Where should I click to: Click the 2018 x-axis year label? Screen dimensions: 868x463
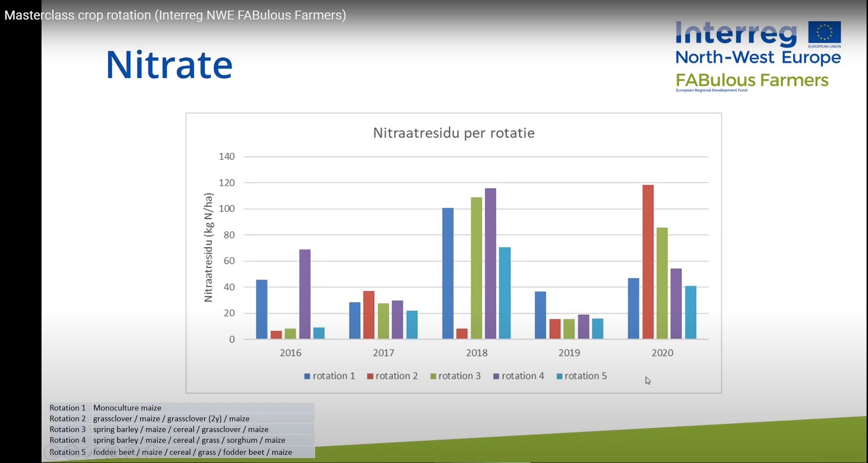pyautogui.click(x=476, y=353)
